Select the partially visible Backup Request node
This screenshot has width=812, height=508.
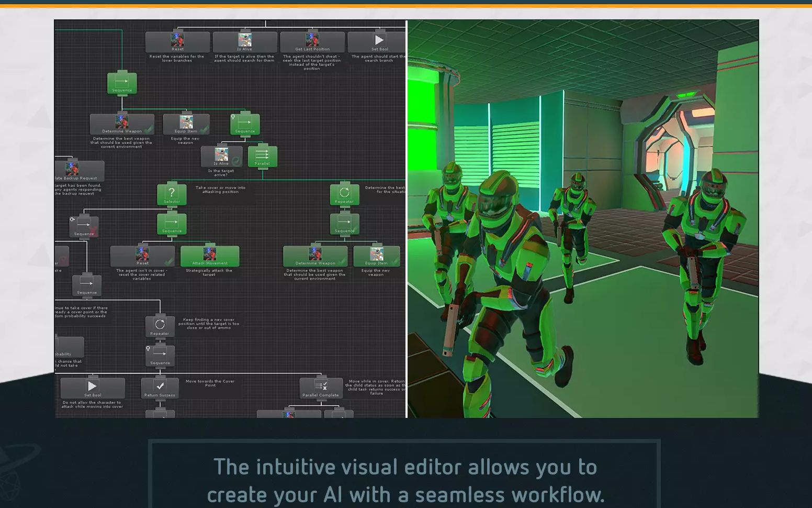[x=80, y=171]
